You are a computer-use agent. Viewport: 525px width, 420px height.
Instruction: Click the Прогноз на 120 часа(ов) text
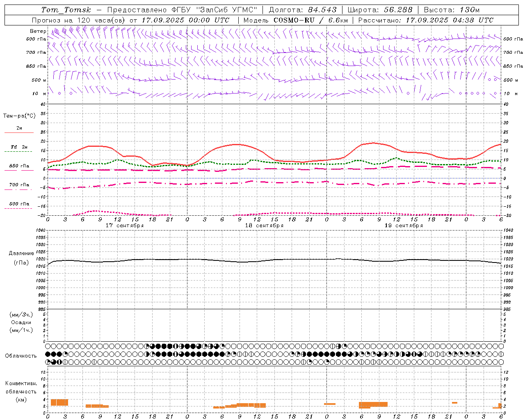(x=79, y=20)
